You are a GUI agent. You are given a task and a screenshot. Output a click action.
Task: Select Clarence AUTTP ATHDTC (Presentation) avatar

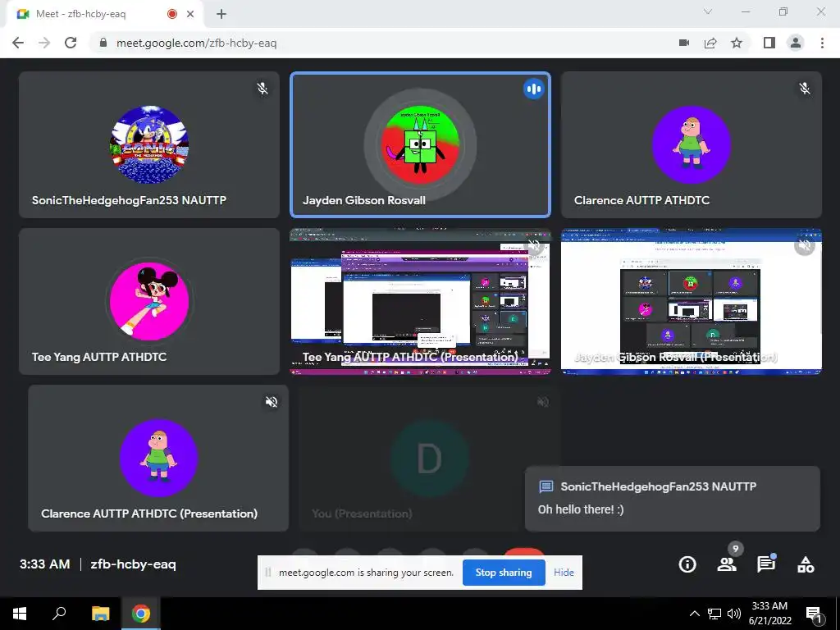click(158, 458)
